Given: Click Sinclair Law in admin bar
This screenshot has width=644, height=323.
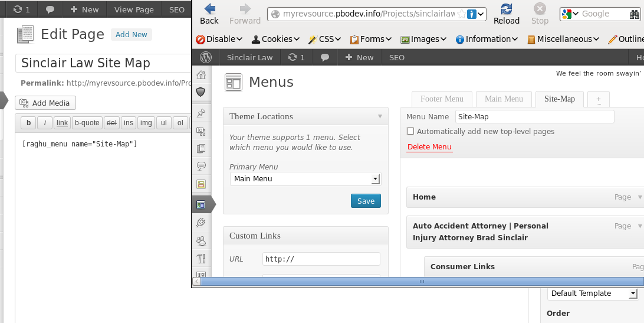Looking at the screenshot, I should click(x=249, y=58).
